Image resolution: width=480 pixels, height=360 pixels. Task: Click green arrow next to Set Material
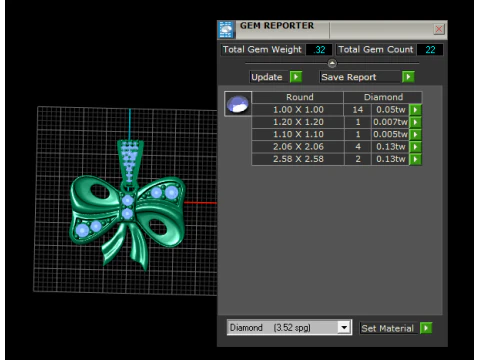(426, 328)
